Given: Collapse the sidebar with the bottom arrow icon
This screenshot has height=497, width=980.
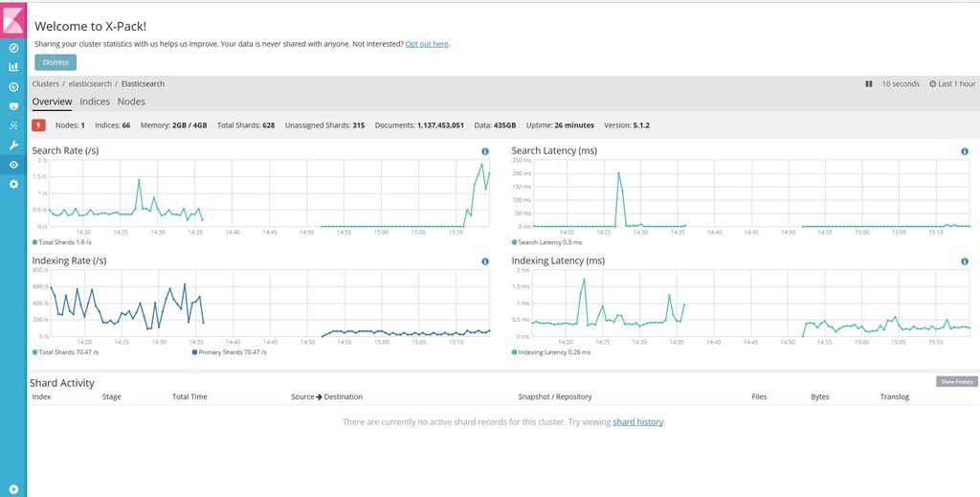Looking at the screenshot, I should (13, 489).
